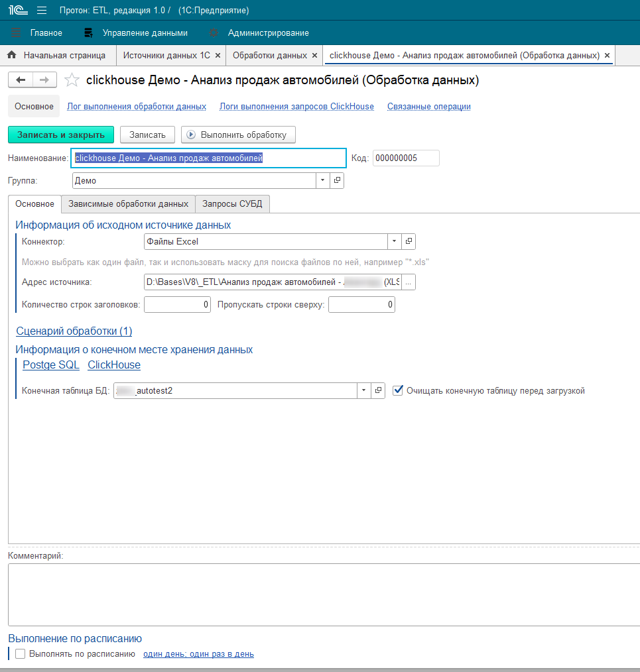This screenshot has height=672, width=640.
Task: Add to favorites with star icon
Action: [x=72, y=80]
